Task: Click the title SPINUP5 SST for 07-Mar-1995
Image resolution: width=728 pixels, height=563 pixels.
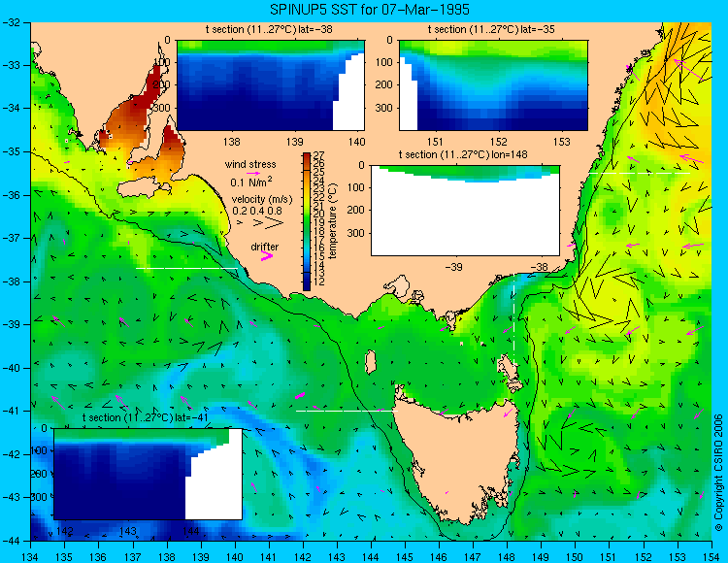Action: tap(370, 10)
